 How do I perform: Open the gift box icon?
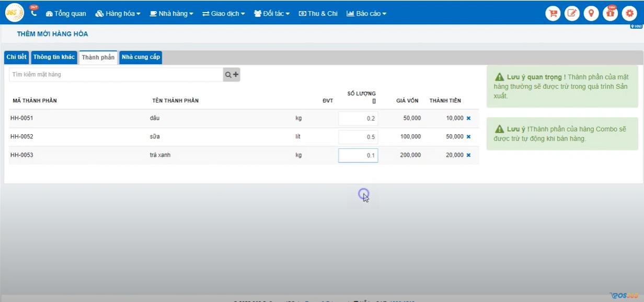tap(610, 13)
